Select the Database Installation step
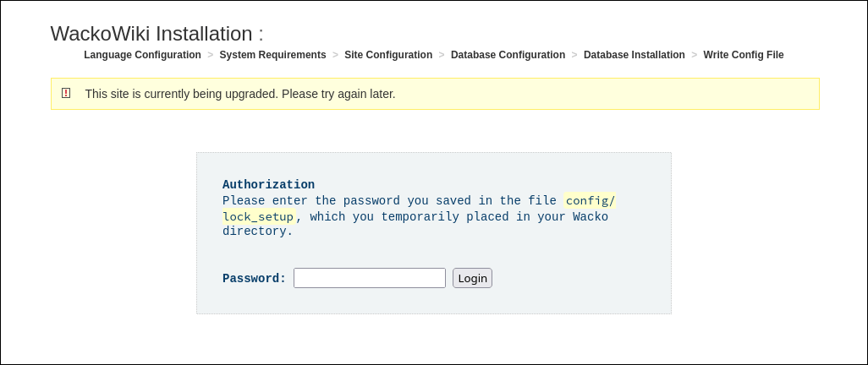 [635, 55]
